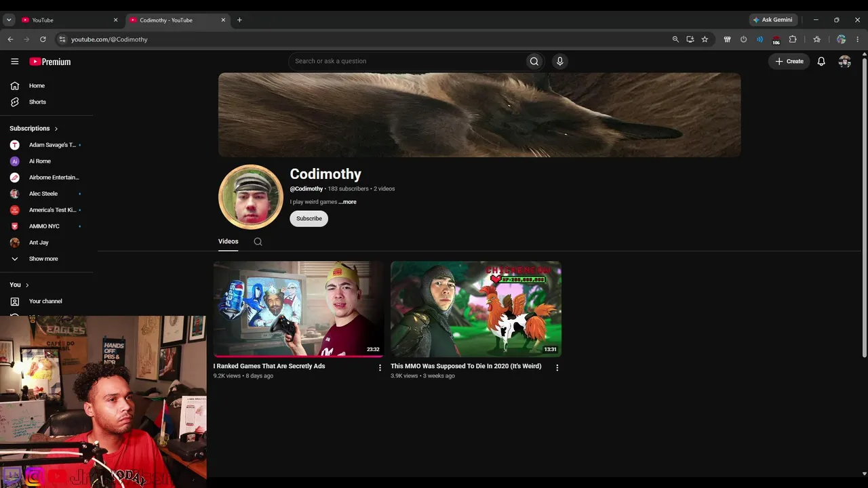Select the Videos channel tab
The height and width of the screenshot is (488, 868).
(229, 241)
